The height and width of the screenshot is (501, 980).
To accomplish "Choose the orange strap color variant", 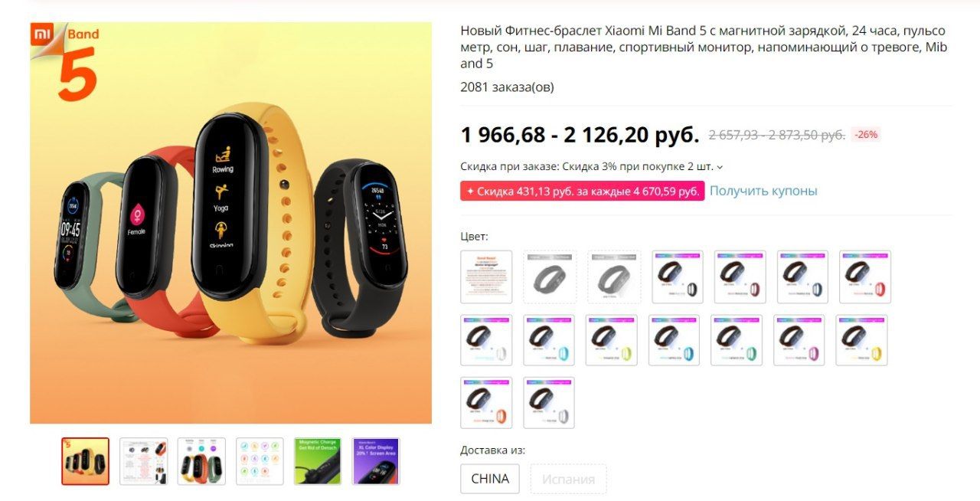I will click(x=486, y=402).
